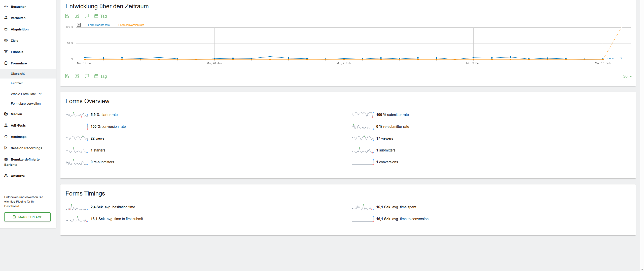
Task: Open the Tag period selector below chart
Action: 101,76
